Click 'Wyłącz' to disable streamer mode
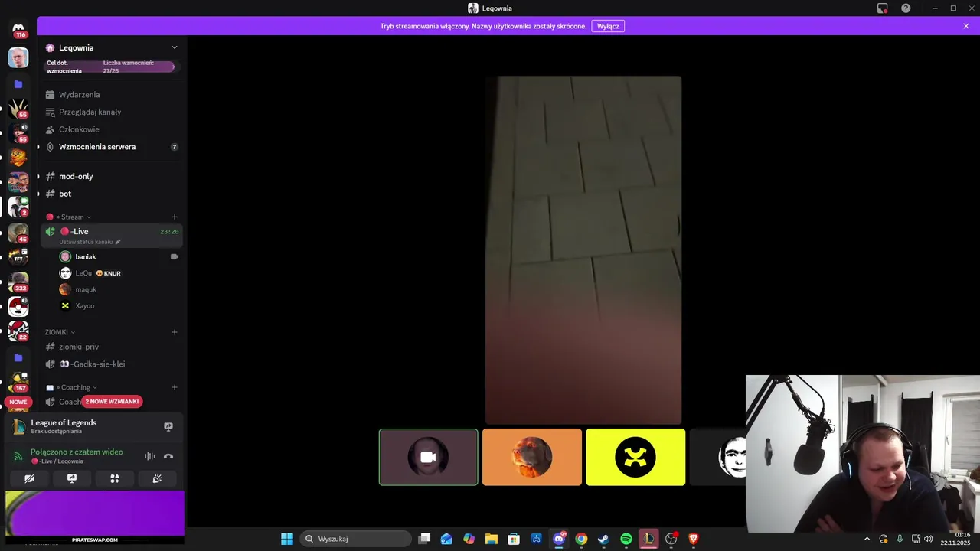980x551 pixels. [x=608, y=26]
